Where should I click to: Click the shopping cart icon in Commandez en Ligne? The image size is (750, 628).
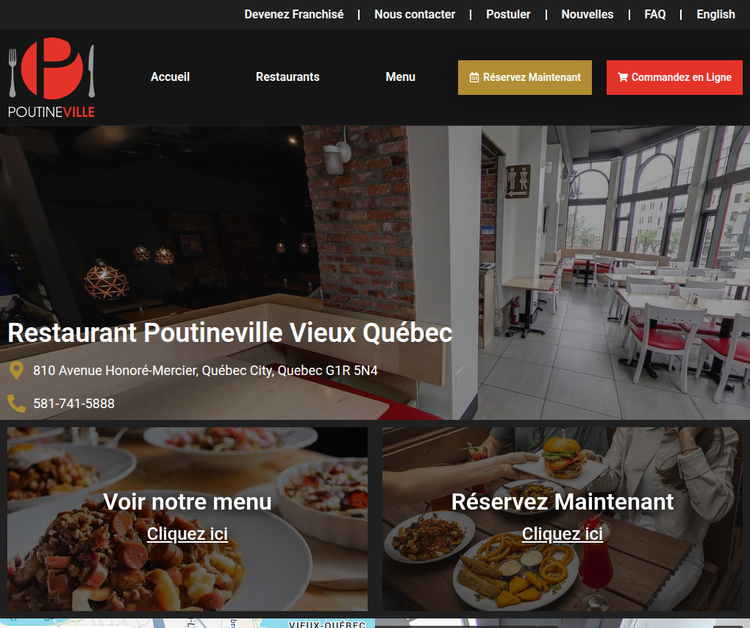click(x=623, y=77)
